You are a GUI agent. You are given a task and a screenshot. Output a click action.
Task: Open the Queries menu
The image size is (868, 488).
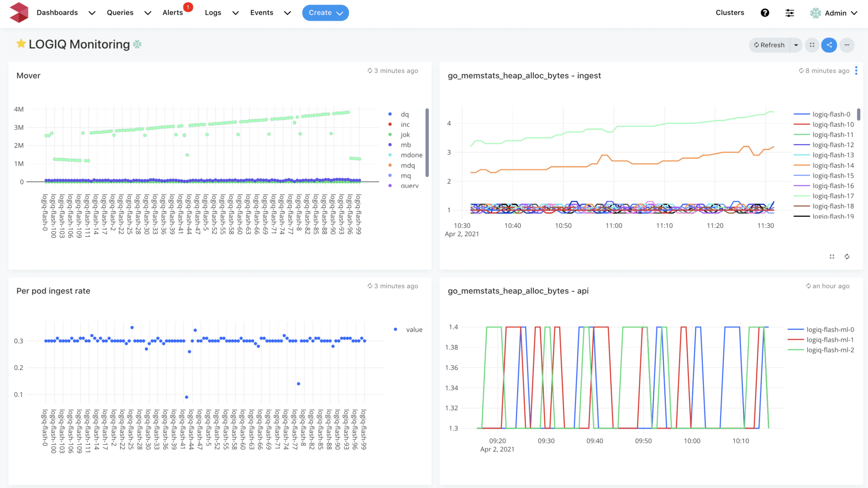[120, 13]
